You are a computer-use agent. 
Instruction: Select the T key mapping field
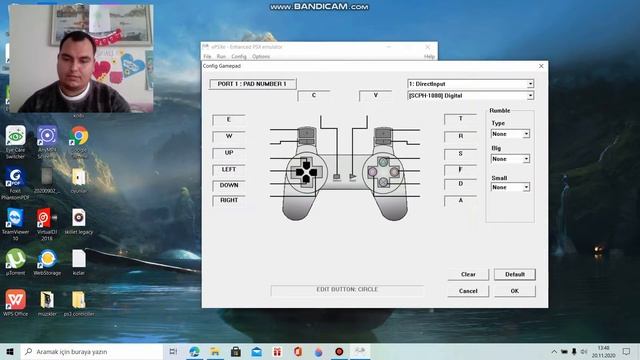pyautogui.click(x=460, y=119)
